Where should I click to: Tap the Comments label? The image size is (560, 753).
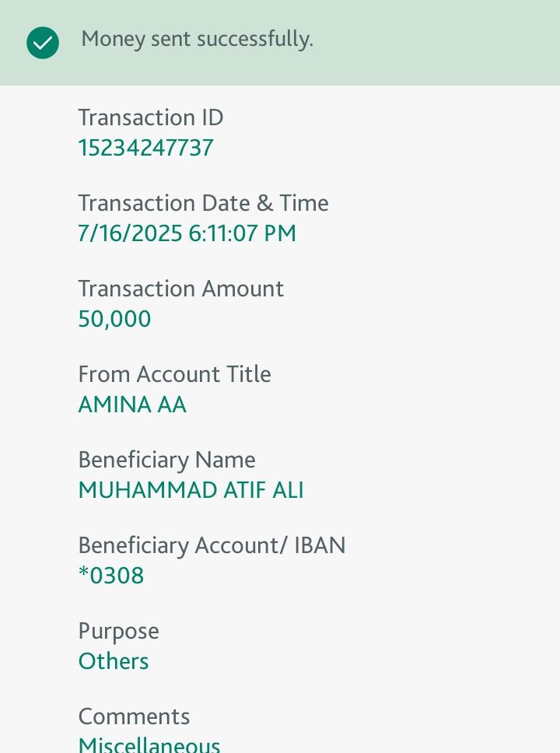click(134, 716)
